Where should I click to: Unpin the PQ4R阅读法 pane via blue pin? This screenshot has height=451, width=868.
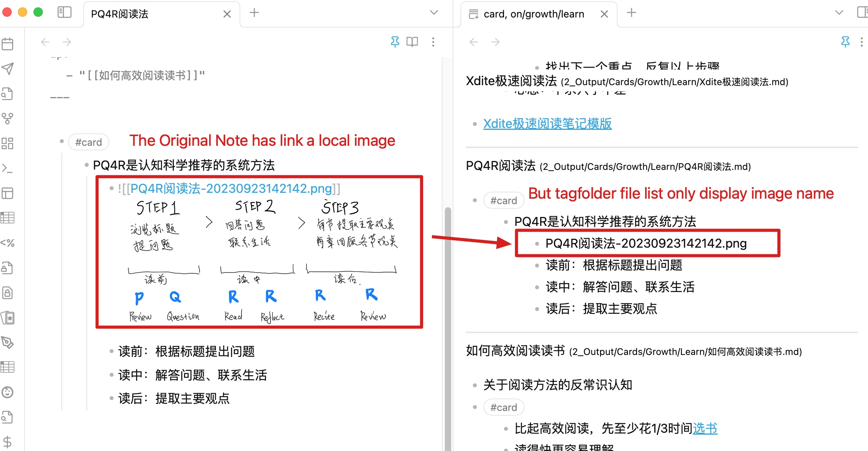pyautogui.click(x=395, y=42)
